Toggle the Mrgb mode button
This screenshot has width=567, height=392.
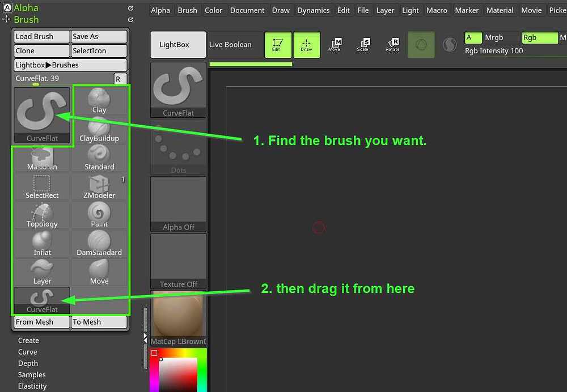[501, 37]
